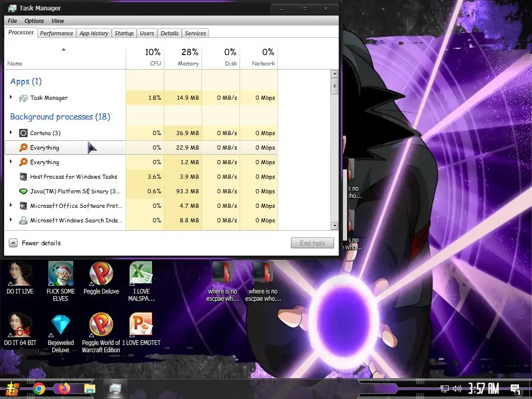This screenshot has height=399, width=532.
Task: Open the volume tray icon
Action: click(x=457, y=389)
